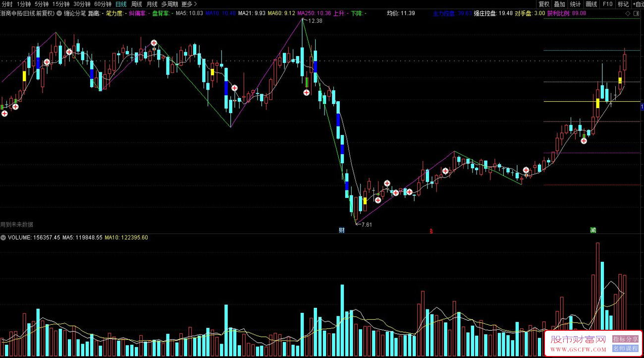Click the green 减 marker on the timeline
644x358 pixels.
point(593,230)
